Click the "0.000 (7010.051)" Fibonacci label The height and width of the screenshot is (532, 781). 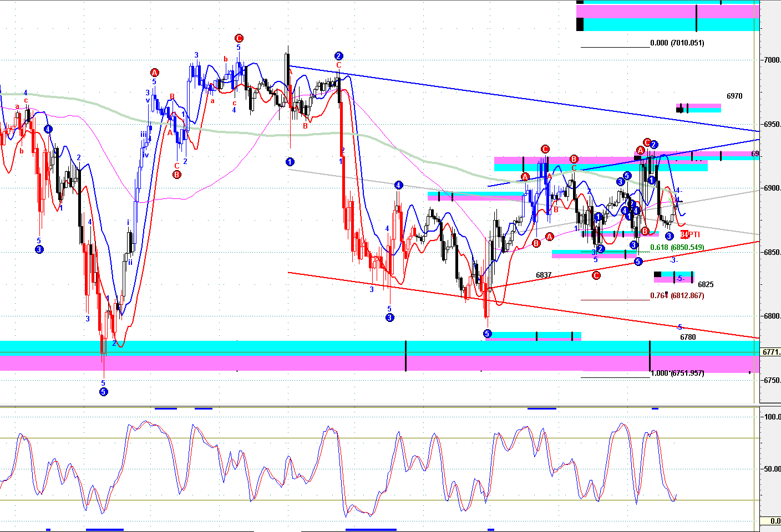coord(677,43)
